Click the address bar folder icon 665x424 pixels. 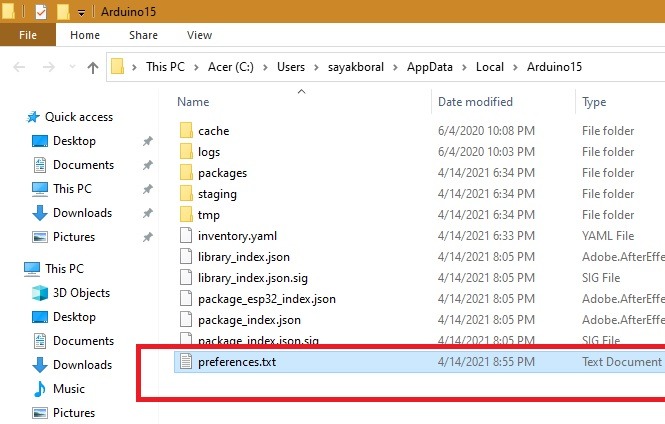[117, 67]
